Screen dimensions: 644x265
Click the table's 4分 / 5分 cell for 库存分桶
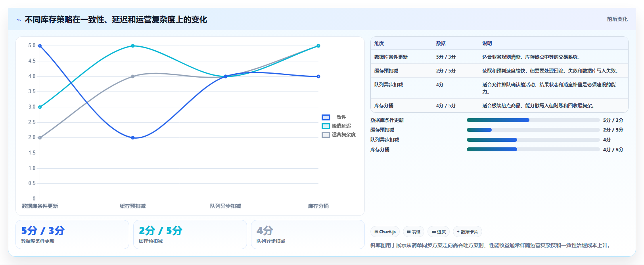pyautogui.click(x=446, y=106)
